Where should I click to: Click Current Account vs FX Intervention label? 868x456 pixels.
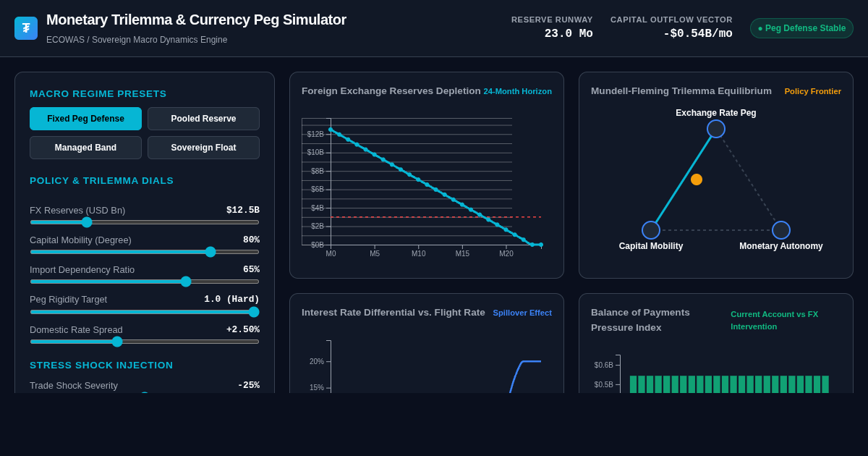[x=774, y=320]
